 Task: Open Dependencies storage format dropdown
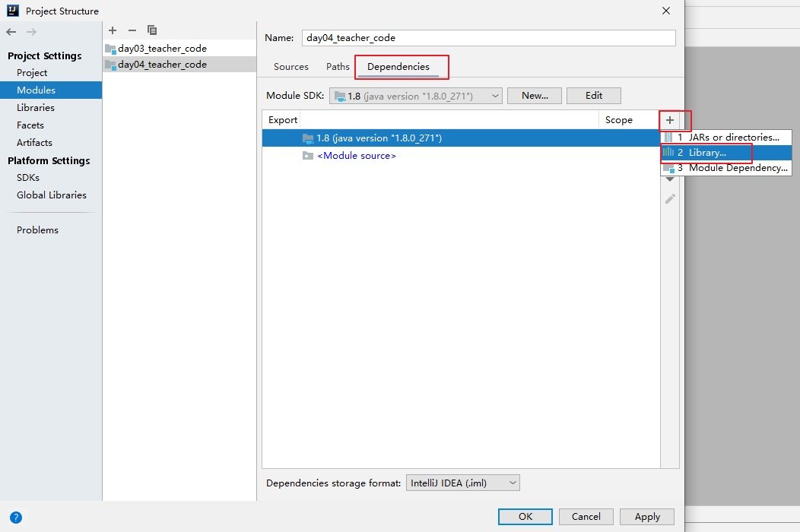463,483
